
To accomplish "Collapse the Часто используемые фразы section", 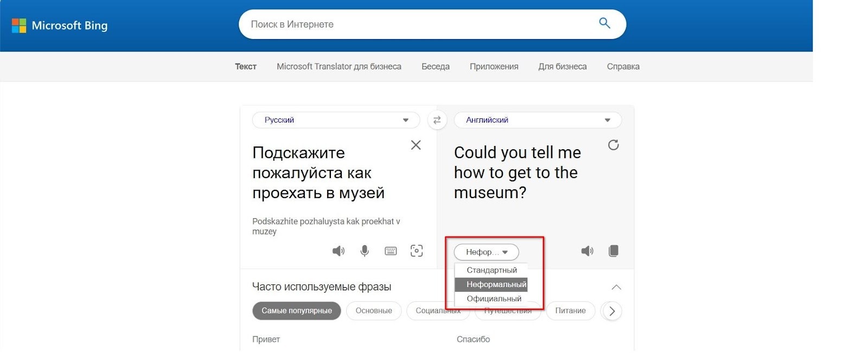I will [x=616, y=287].
